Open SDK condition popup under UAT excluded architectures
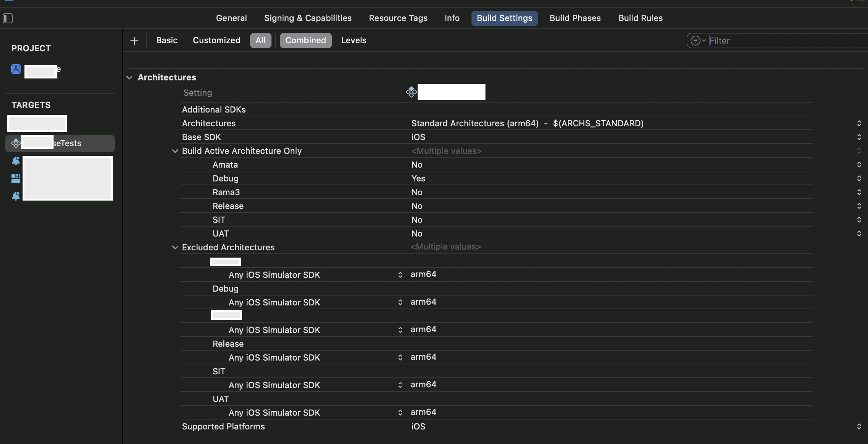Image resolution: width=868 pixels, height=444 pixels. (400, 413)
